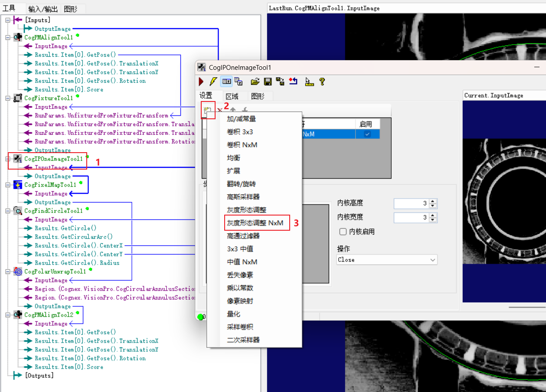Viewport: 546px width, 392px height.
Task: Select the CogPMAlignTool2 icon in the tree
Action: click(x=18, y=315)
